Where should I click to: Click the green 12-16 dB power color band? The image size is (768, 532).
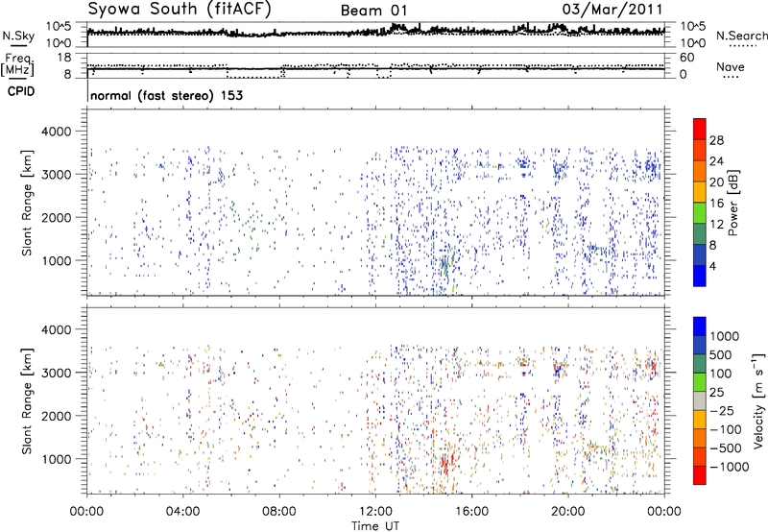[700, 212]
